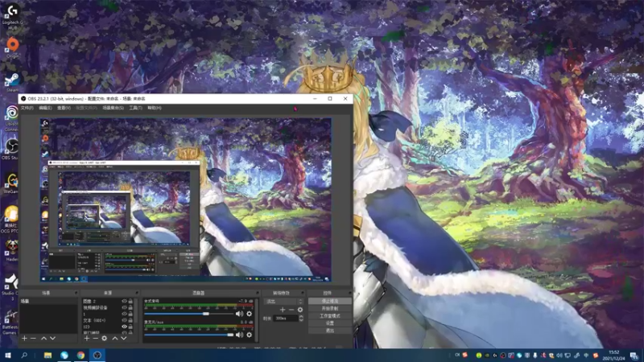The image size is (644, 362).
Task: Select the 场景 item in the Scenes list
Action: click(x=48, y=301)
